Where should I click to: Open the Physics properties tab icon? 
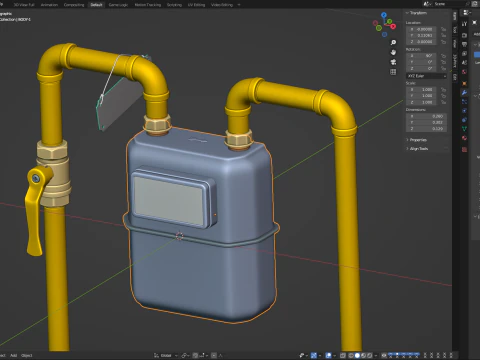coord(464,111)
